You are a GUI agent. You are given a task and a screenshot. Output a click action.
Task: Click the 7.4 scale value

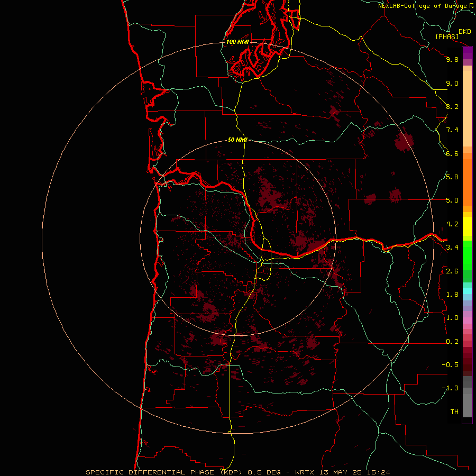tap(452, 130)
